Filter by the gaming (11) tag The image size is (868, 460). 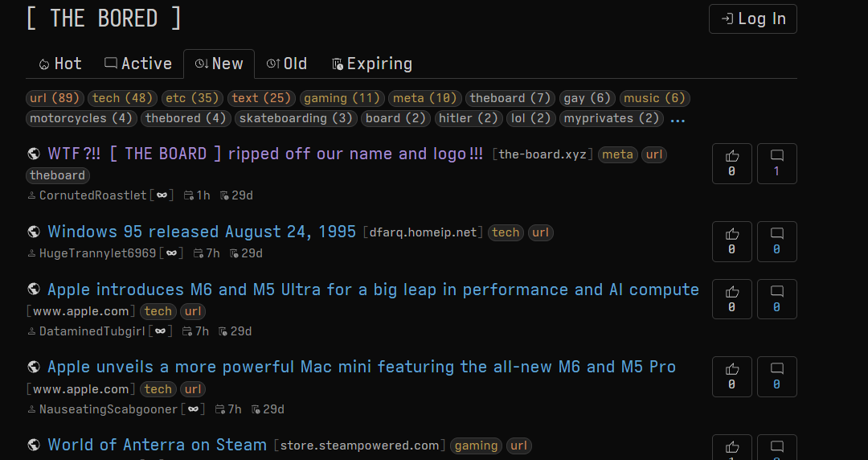(342, 99)
